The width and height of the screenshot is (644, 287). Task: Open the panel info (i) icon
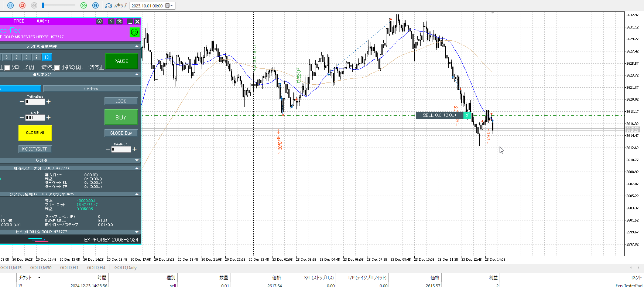click(x=100, y=21)
